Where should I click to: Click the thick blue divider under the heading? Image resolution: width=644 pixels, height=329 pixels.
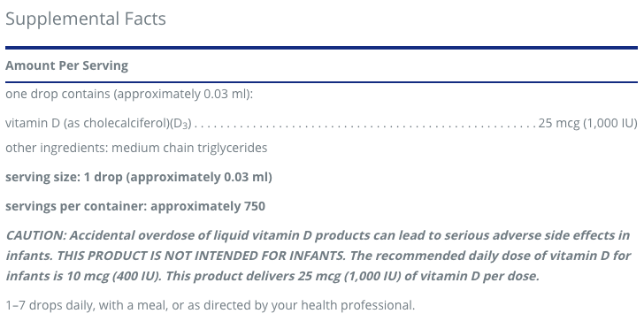(x=321, y=48)
